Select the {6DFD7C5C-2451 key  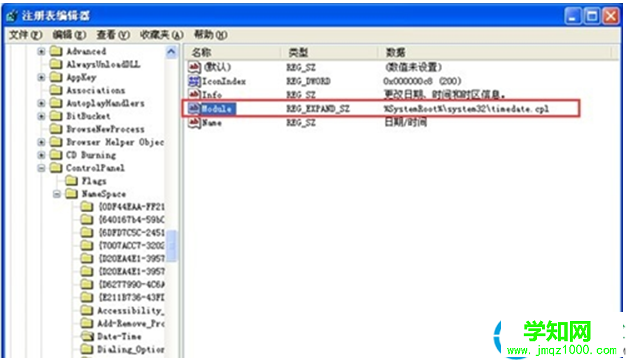point(131,233)
